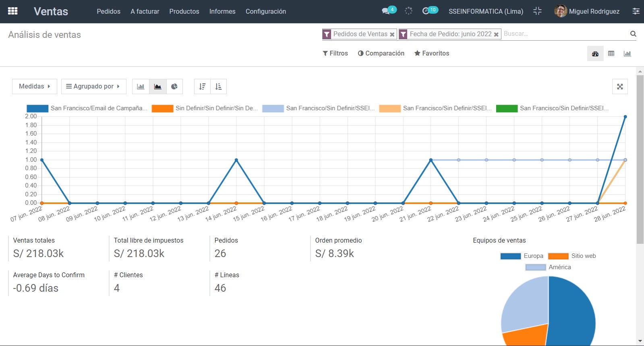Toggle light orange San Francisco/Sin Definir legend
The image size is (644, 346).
[x=435, y=108]
